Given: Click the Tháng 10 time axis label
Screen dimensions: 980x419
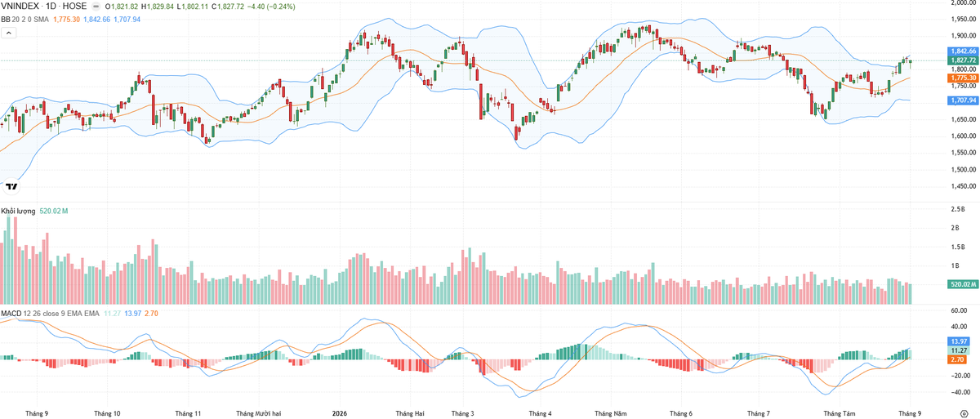Looking at the screenshot, I should [x=107, y=414].
